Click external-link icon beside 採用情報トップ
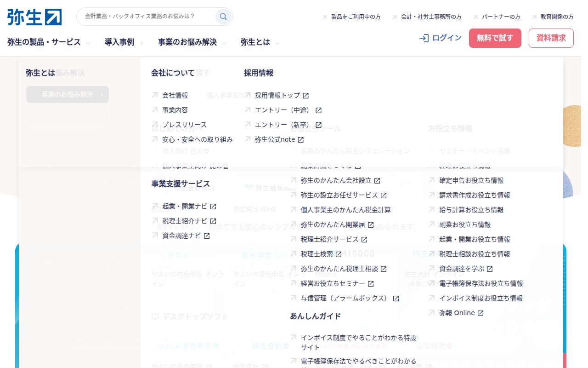 tap(305, 96)
